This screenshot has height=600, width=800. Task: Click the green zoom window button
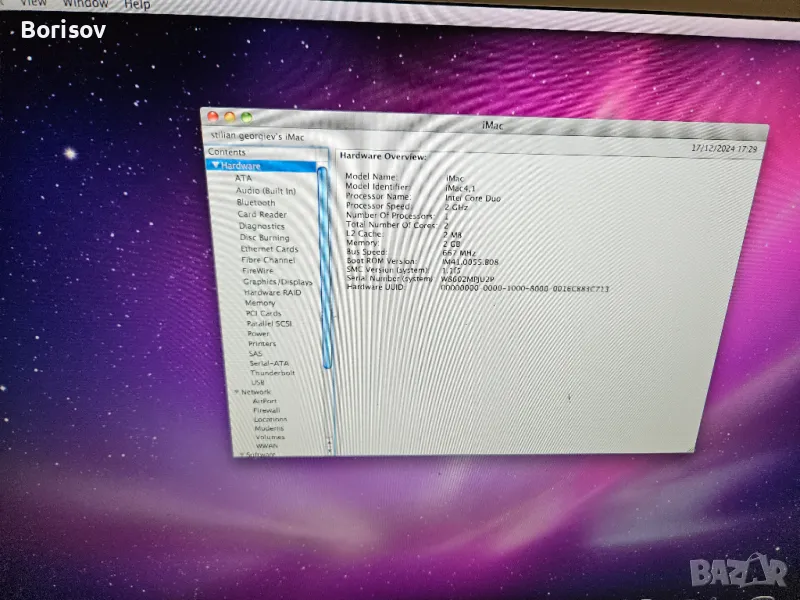point(245,118)
